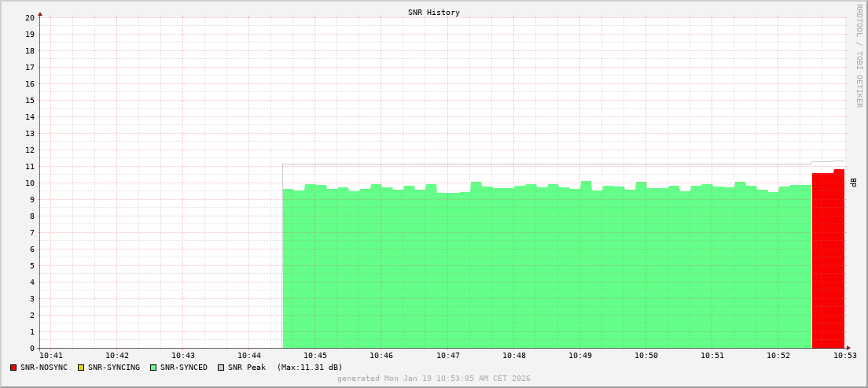Click the generated timestamp footer text
Image resolution: width=868 pixels, height=388 pixels.
[434, 379]
